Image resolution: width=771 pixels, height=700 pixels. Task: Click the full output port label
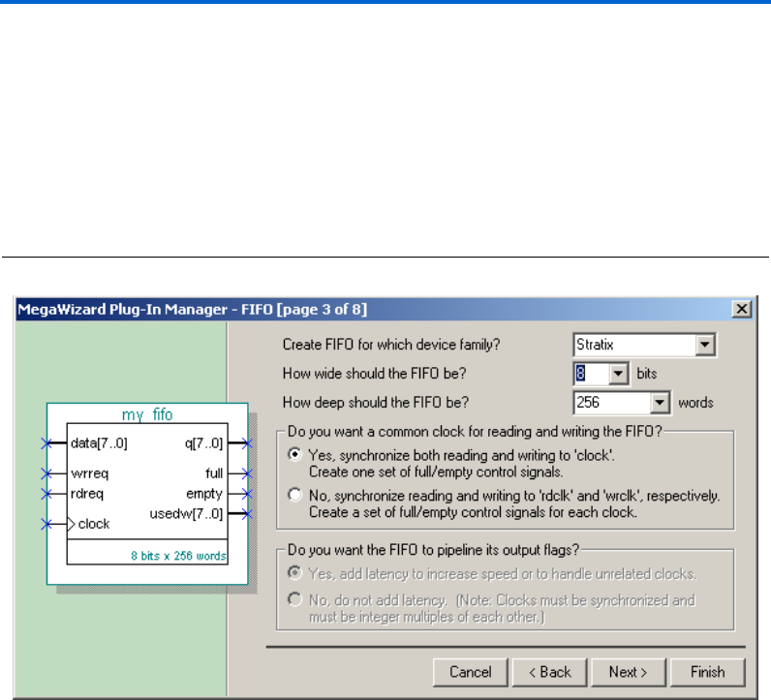[x=214, y=473]
